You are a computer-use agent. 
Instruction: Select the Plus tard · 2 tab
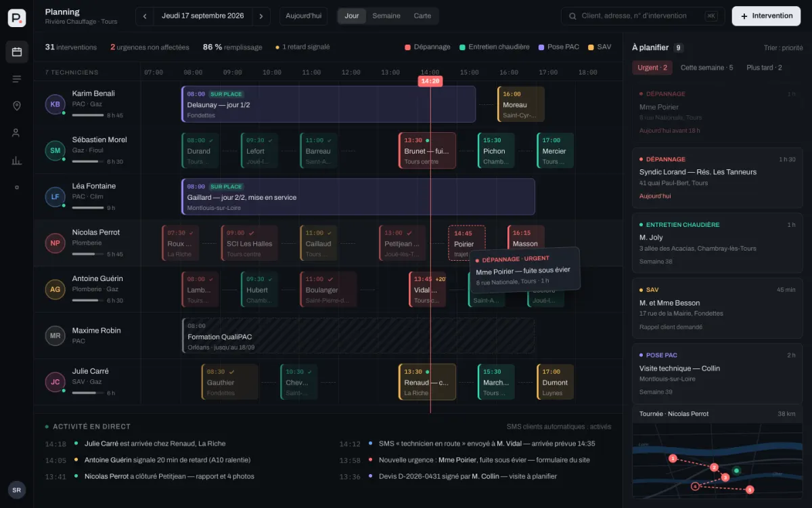pyautogui.click(x=764, y=68)
